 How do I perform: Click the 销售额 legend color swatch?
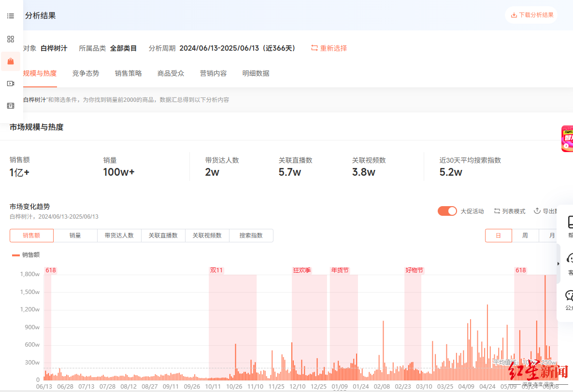pyautogui.click(x=16, y=255)
